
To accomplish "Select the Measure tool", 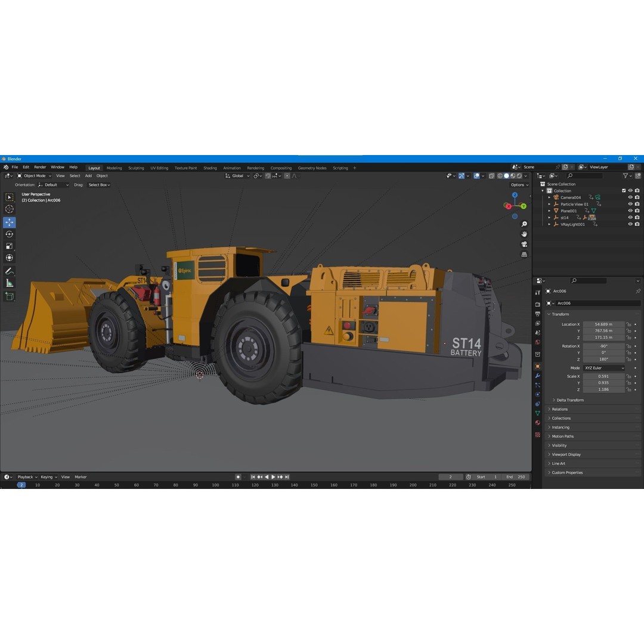I will tap(10, 283).
